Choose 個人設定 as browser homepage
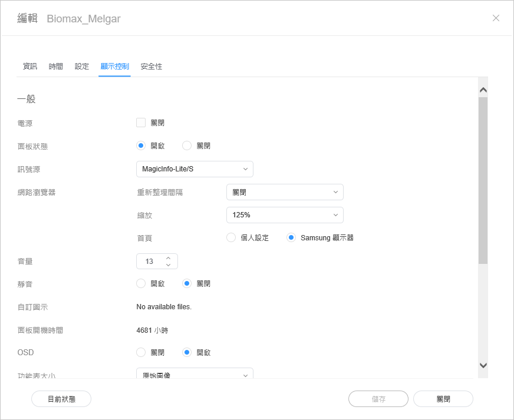The image size is (514, 420). (232, 238)
